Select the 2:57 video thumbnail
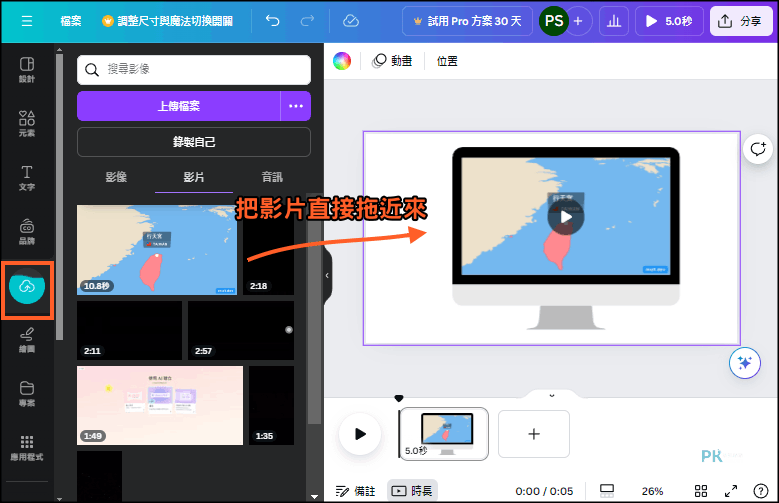The image size is (779, 503). click(241, 330)
